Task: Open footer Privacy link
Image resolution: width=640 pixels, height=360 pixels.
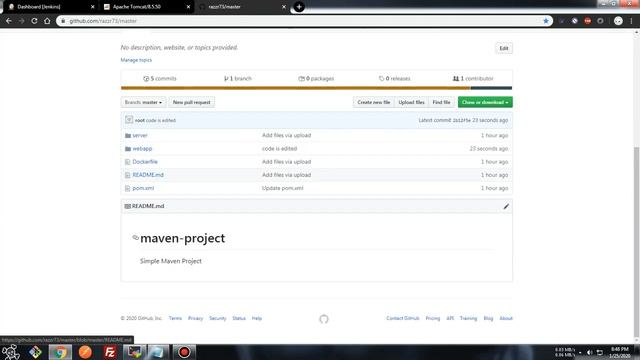Action: [x=195, y=318]
